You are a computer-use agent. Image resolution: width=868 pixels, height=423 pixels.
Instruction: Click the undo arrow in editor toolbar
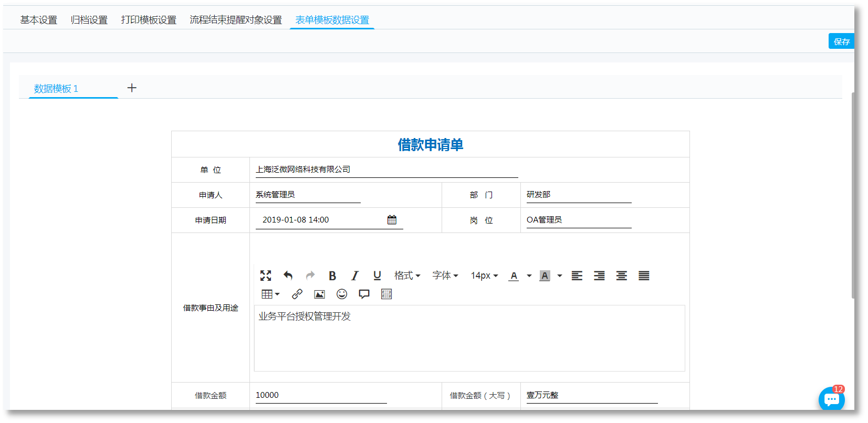pyautogui.click(x=288, y=276)
